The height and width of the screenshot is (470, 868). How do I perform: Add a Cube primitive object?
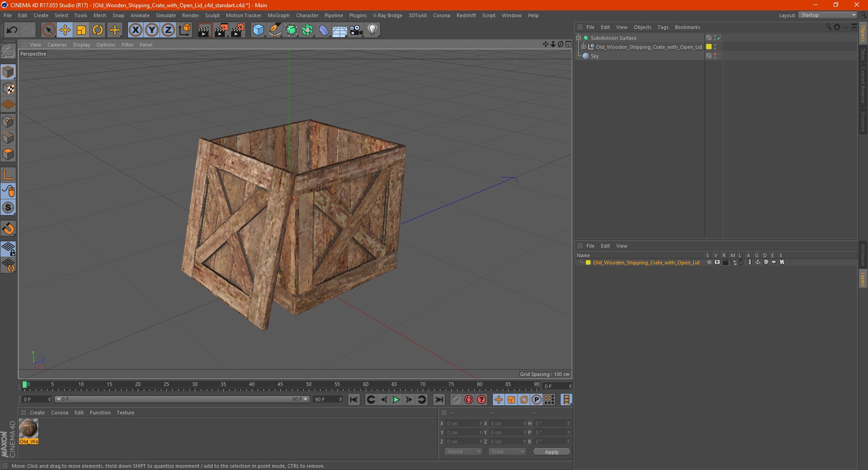tap(258, 30)
